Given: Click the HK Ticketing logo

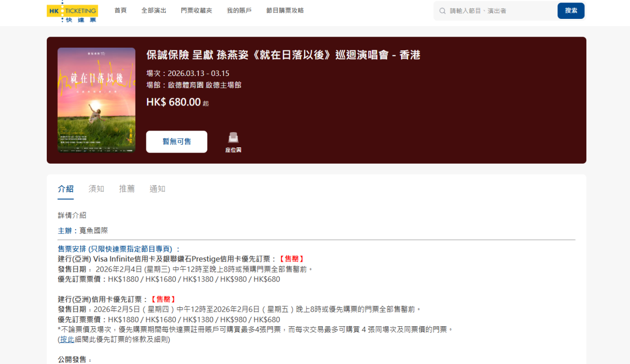Looking at the screenshot, I should coord(72,11).
